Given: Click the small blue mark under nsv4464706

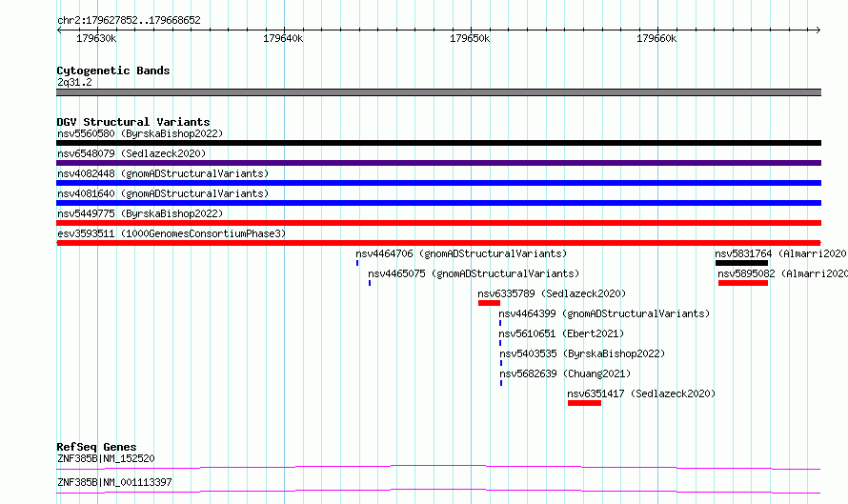Looking at the screenshot, I should click(357, 263).
